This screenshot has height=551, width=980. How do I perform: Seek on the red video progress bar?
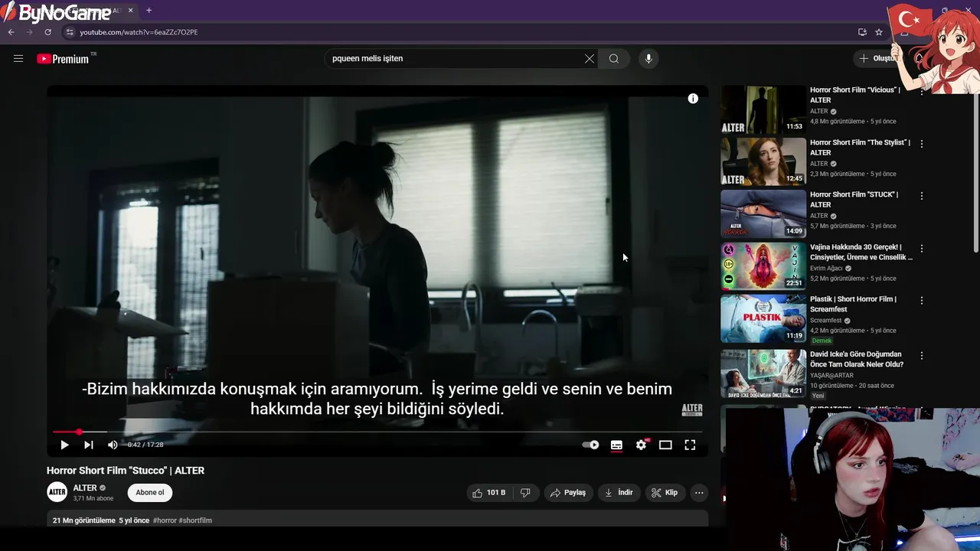[377, 432]
